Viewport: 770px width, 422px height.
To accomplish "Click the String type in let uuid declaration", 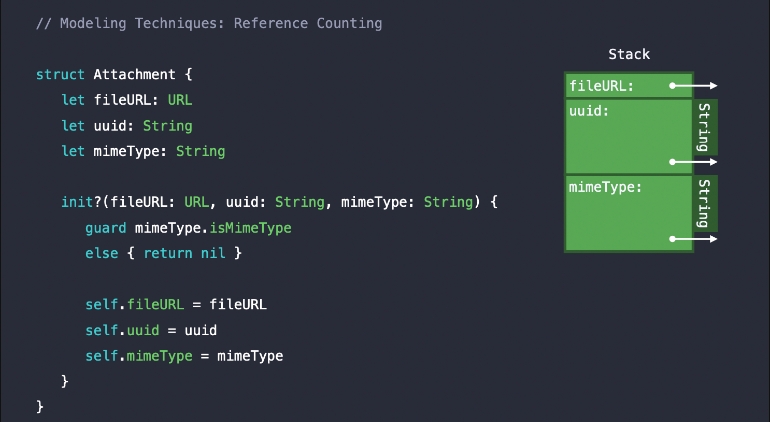I will pos(167,126).
